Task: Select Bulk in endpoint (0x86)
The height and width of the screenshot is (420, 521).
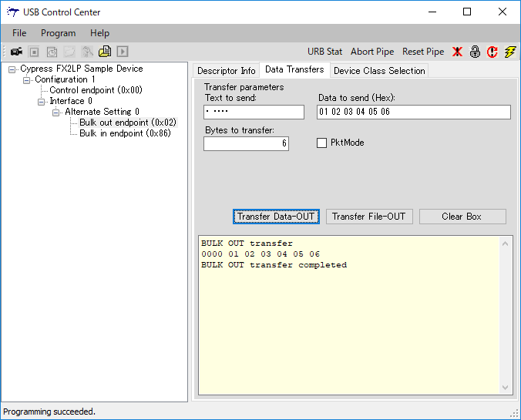Action: [x=125, y=133]
